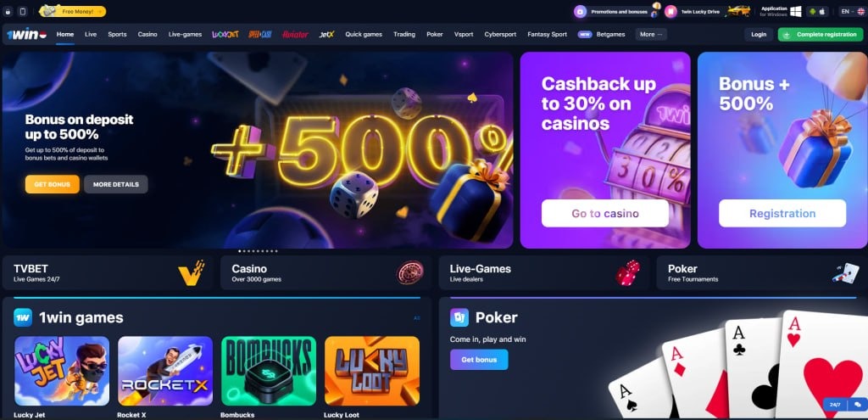Screen dimensions: 868x420
Task: Open the TVBET Live Games tile
Action: click(x=108, y=272)
